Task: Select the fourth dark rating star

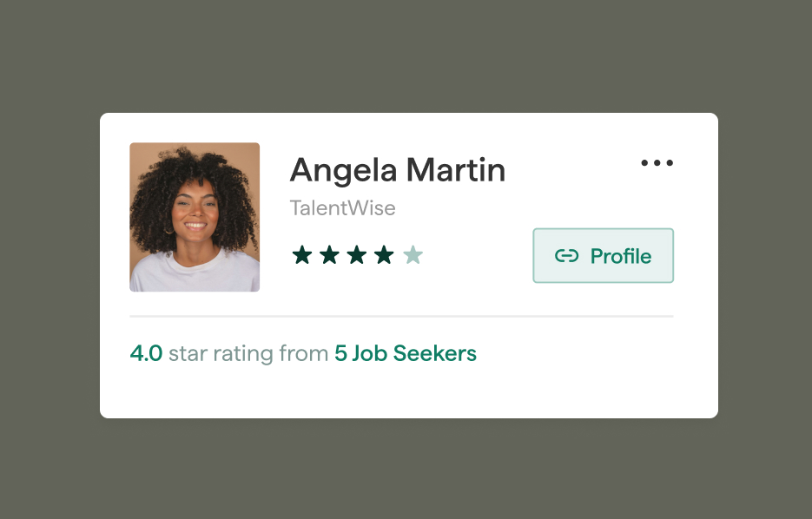Action: click(x=384, y=255)
